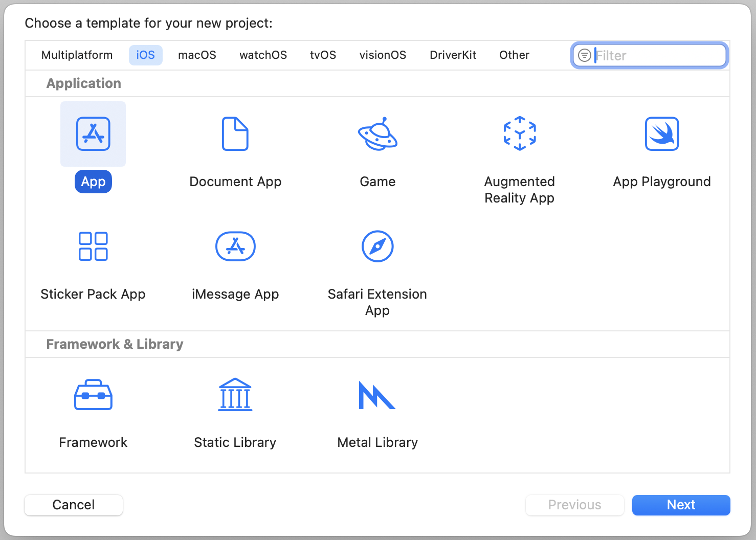756x540 pixels.
Task: Choose the App Playground Swift icon
Action: coord(662,134)
